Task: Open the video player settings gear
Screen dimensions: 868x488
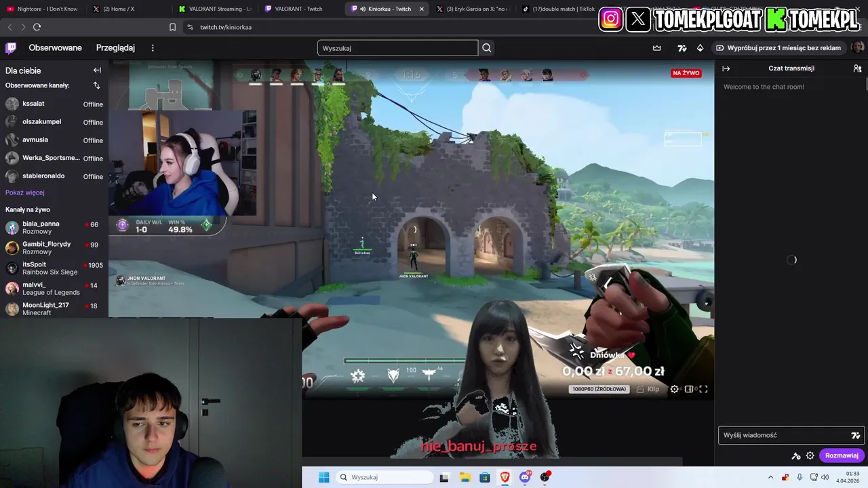Action: point(674,389)
